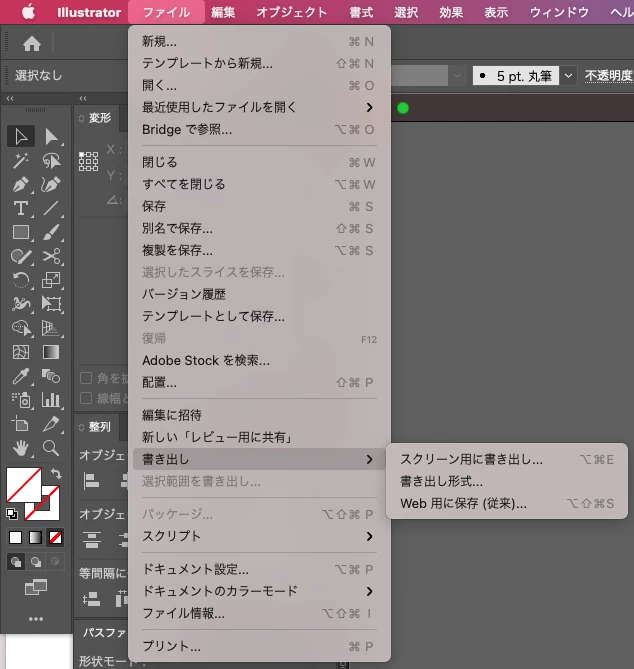Select the Warp tool

click(20, 304)
